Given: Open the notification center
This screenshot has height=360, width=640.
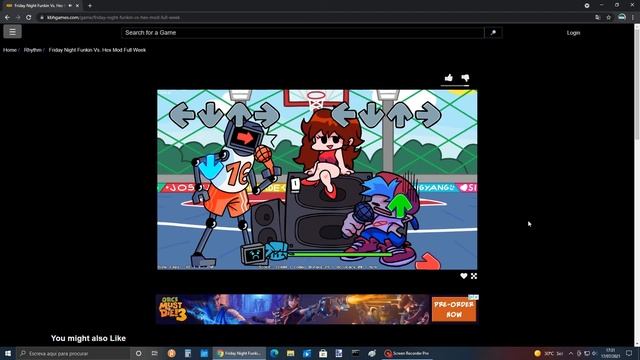Looking at the screenshot, I should (629, 353).
